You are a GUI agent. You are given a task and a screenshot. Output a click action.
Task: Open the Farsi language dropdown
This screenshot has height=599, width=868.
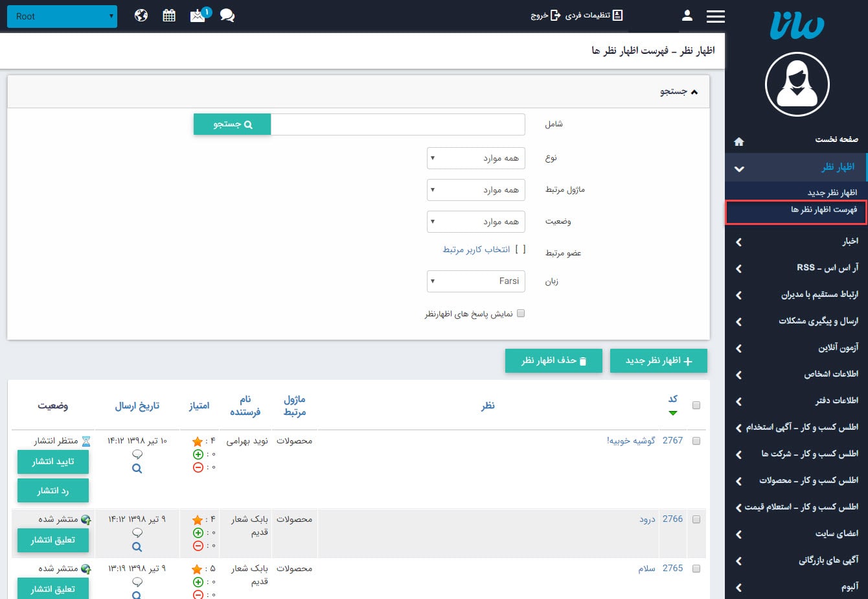(x=476, y=281)
